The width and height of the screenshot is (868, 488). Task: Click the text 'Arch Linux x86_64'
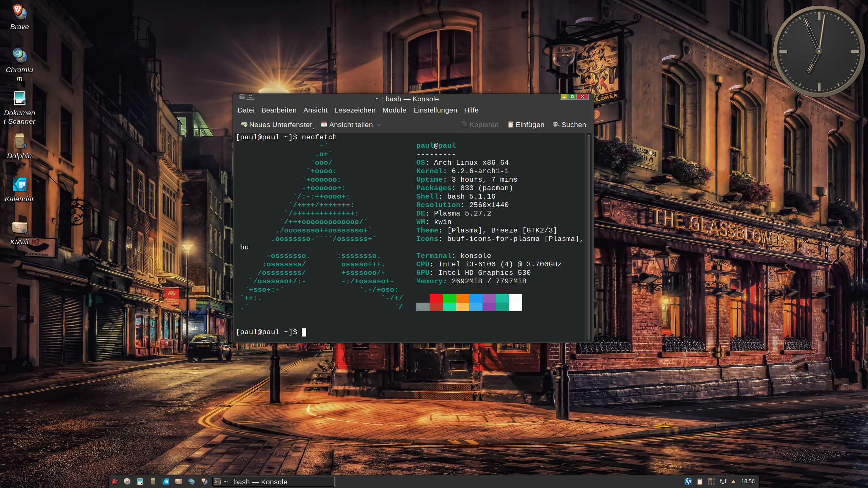pyautogui.click(x=471, y=163)
